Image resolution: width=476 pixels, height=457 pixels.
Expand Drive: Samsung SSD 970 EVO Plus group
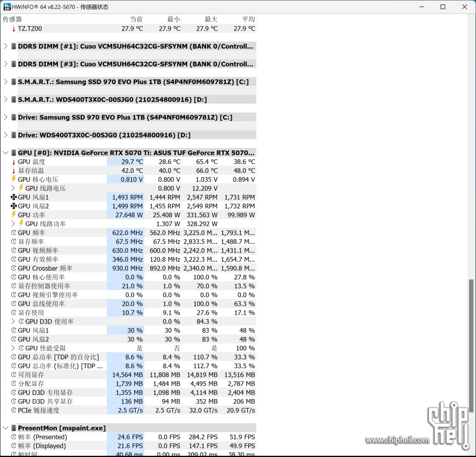click(x=5, y=117)
